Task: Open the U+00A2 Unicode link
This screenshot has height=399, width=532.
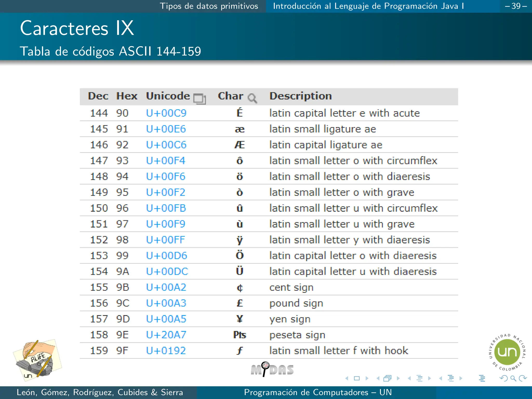Action: click(x=166, y=287)
